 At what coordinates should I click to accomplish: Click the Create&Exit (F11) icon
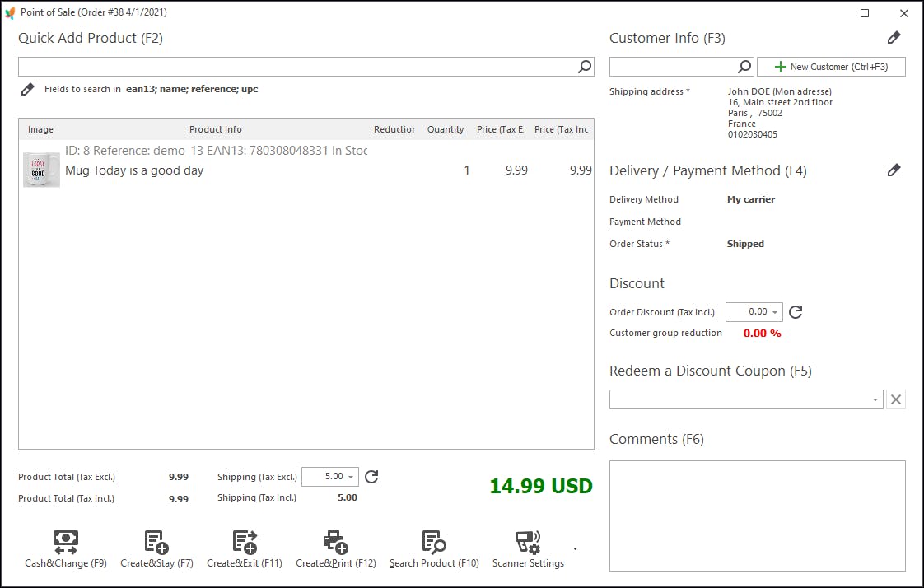point(245,542)
